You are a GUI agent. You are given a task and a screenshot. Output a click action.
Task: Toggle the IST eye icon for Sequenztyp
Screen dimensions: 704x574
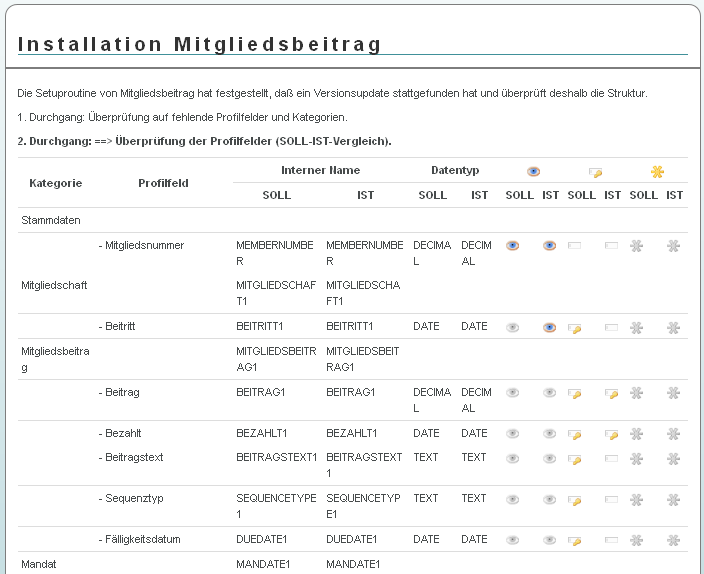[549, 499]
